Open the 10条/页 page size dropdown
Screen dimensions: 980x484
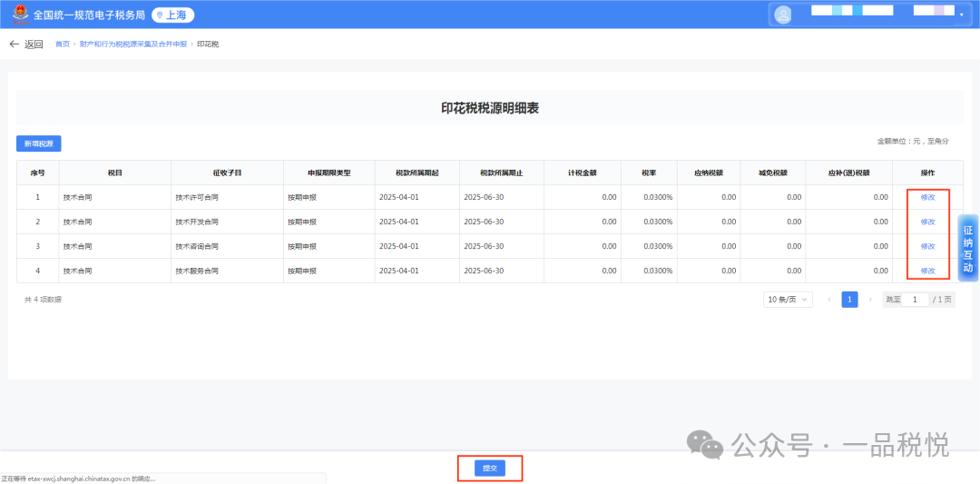(x=788, y=300)
